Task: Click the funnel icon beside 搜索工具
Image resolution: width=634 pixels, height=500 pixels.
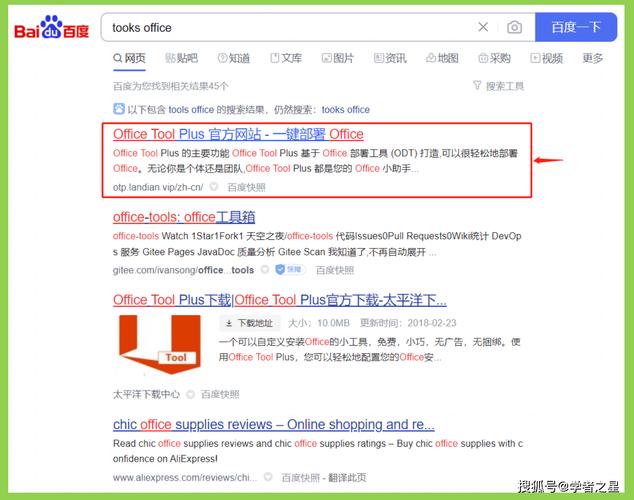Action: pyautogui.click(x=477, y=85)
